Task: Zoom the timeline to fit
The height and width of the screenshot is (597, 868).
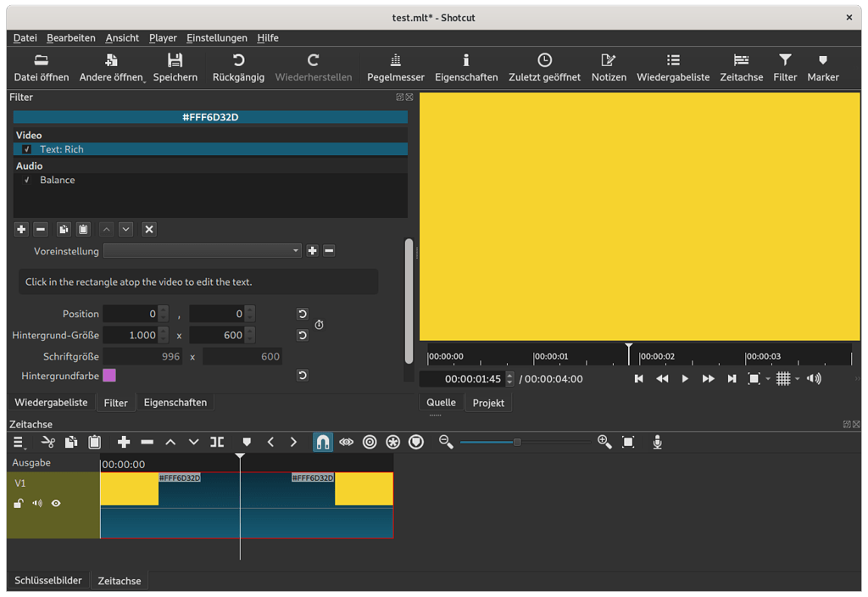Action: [628, 442]
